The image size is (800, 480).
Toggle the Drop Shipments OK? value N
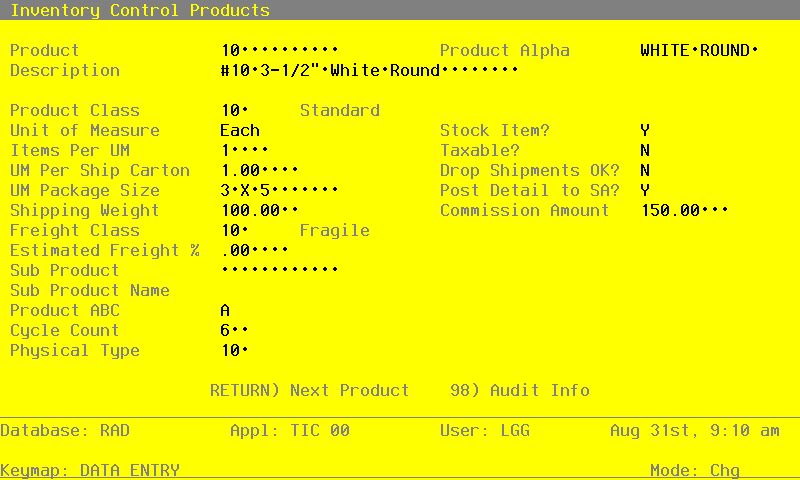[x=645, y=170]
